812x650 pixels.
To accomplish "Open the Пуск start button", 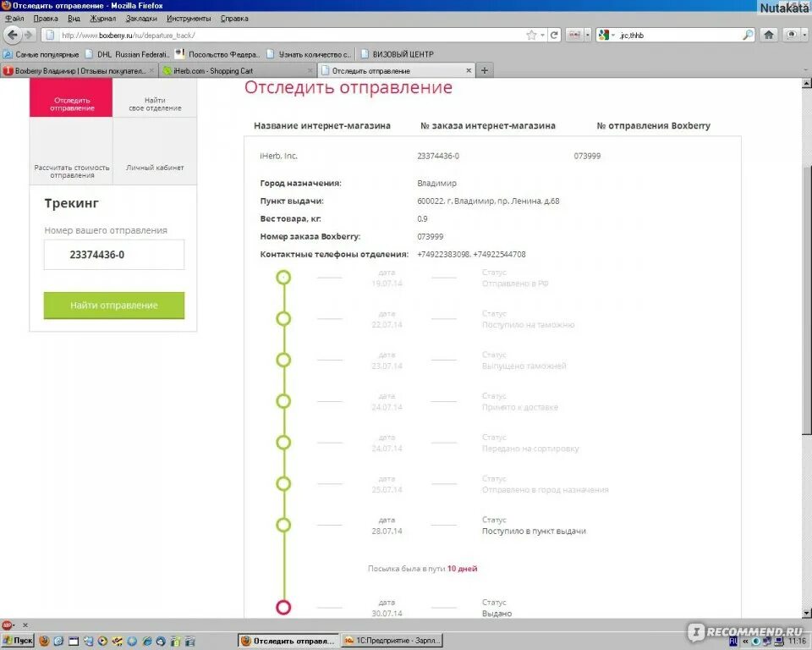I will point(18,641).
